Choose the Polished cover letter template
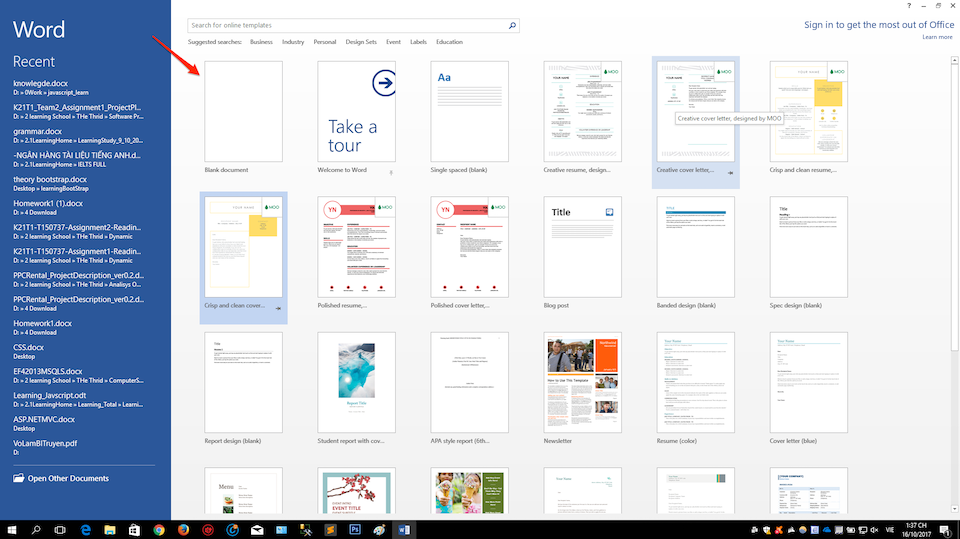 click(x=470, y=247)
